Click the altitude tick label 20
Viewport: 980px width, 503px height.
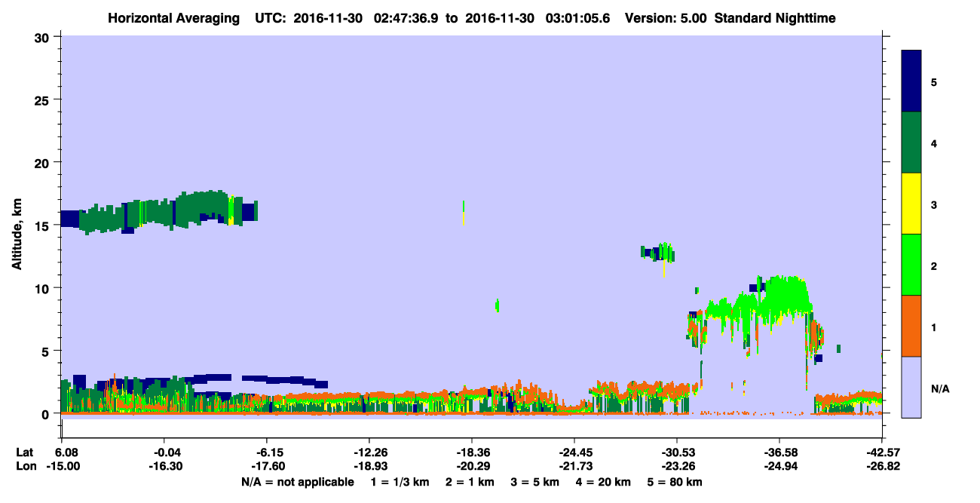44,163
